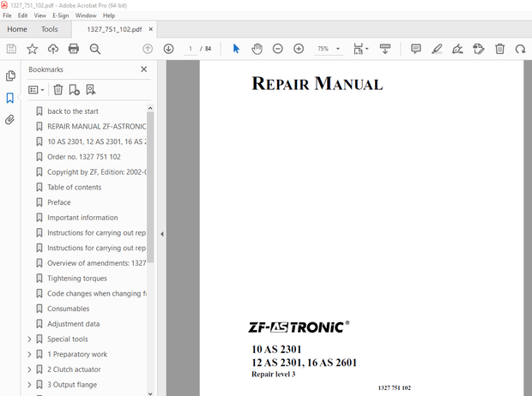Click the page number input field
Screen dimensions: 532x396
coord(190,49)
